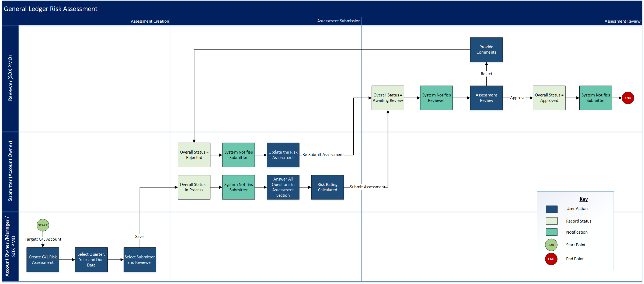The width and height of the screenshot is (644, 284).
Task: Click the Overall Status = Awaiting Review box
Action: (x=388, y=98)
